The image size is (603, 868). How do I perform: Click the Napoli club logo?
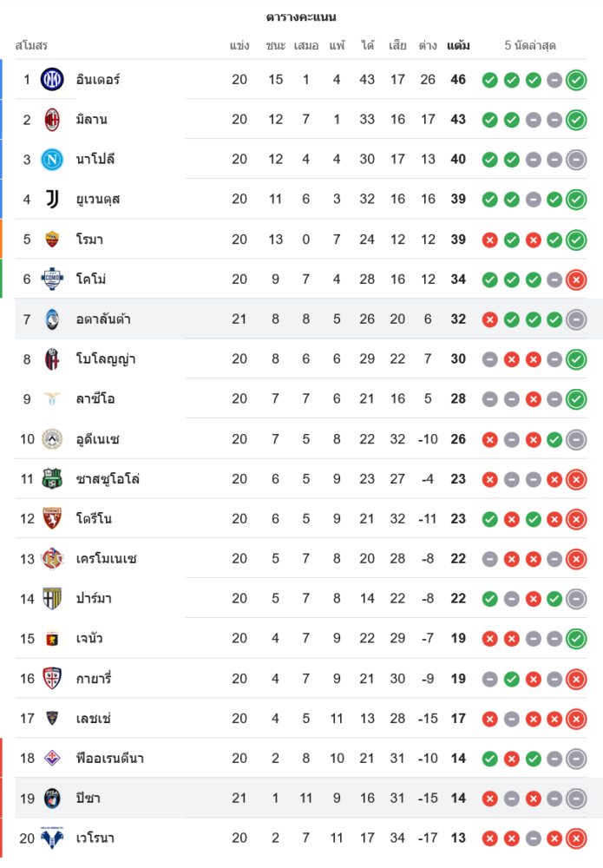[x=52, y=160]
